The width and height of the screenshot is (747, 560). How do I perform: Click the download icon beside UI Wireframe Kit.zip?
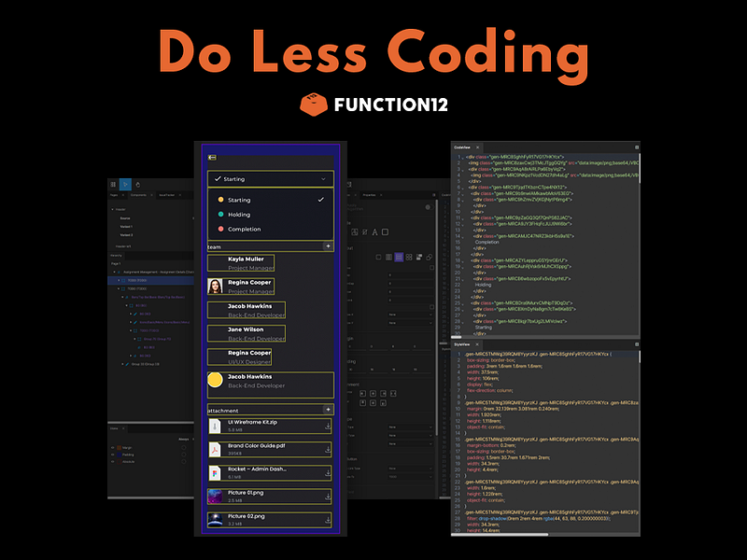click(x=328, y=426)
